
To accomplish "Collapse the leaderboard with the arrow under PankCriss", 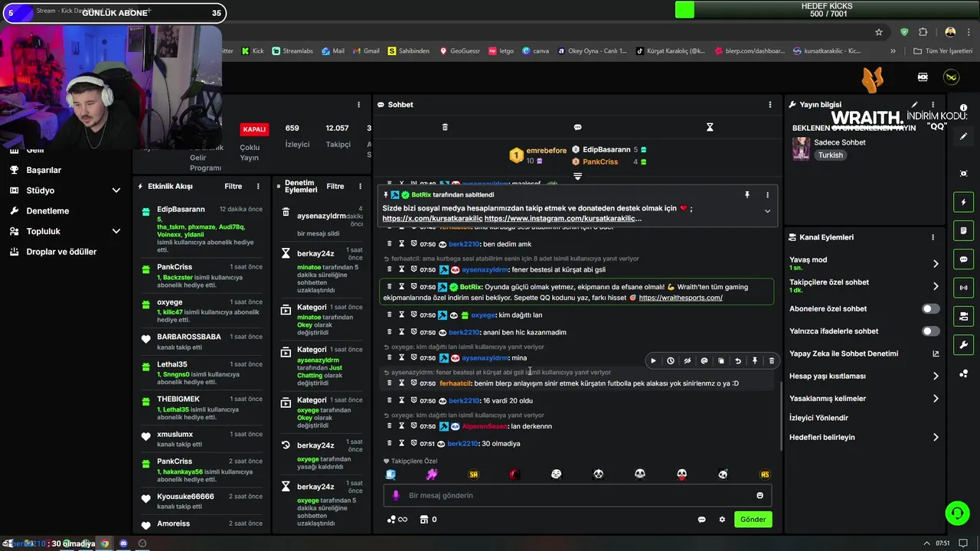I will tap(577, 176).
